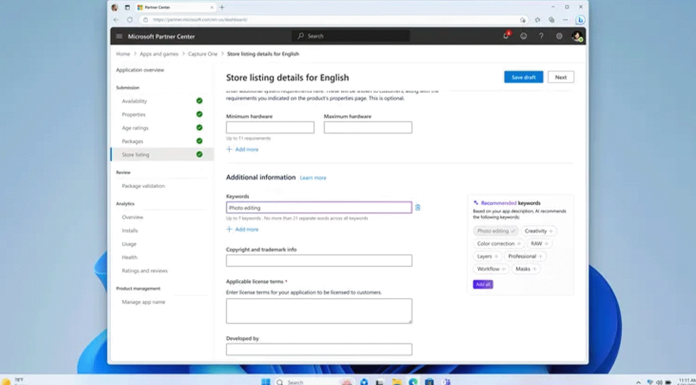Toggle the Photo editing recommended keyword chip
This screenshot has width=696, height=385.
495,231
